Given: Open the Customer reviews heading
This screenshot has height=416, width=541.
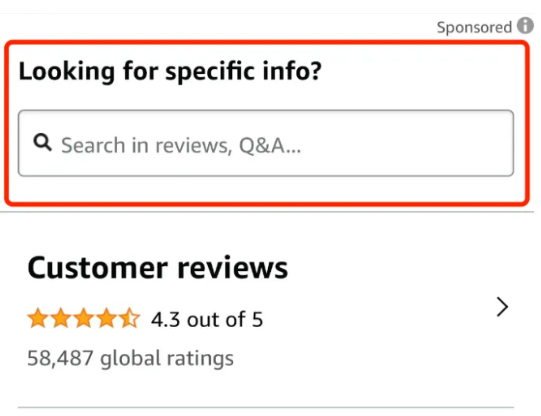Looking at the screenshot, I should pyautogui.click(x=158, y=268).
